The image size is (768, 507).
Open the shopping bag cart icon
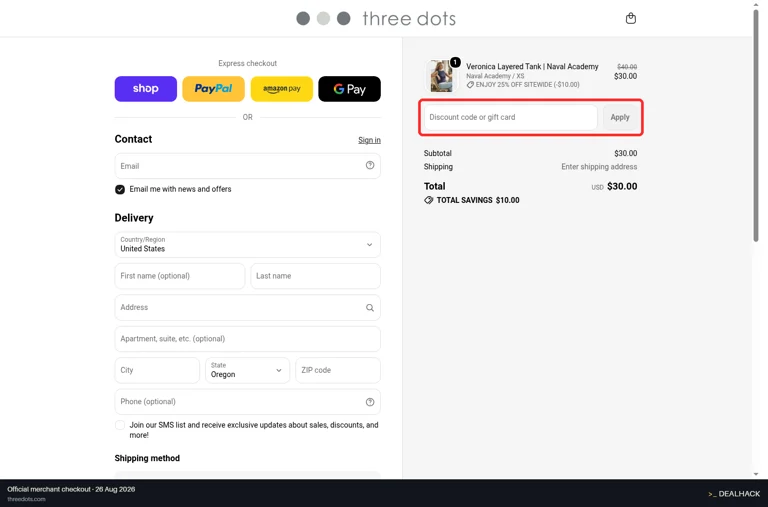(x=630, y=19)
